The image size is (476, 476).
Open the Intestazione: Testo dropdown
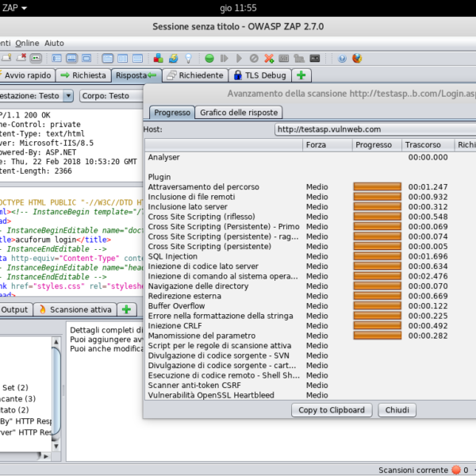click(67, 96)
